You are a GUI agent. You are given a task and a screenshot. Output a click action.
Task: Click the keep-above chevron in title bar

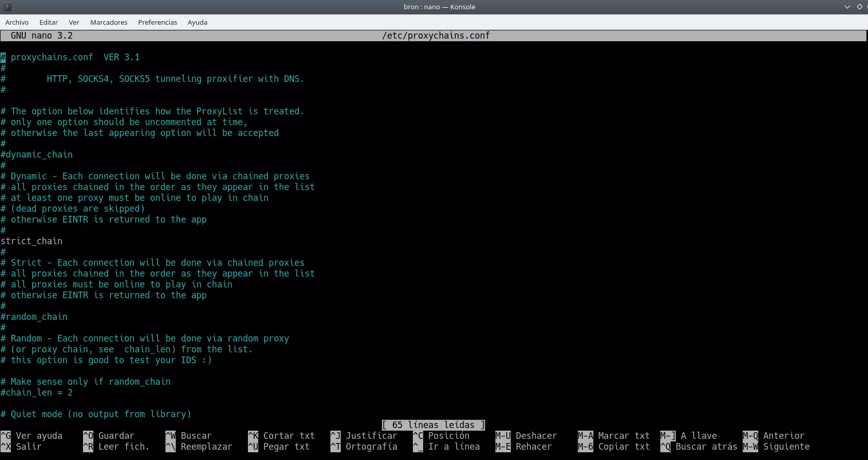847,7
